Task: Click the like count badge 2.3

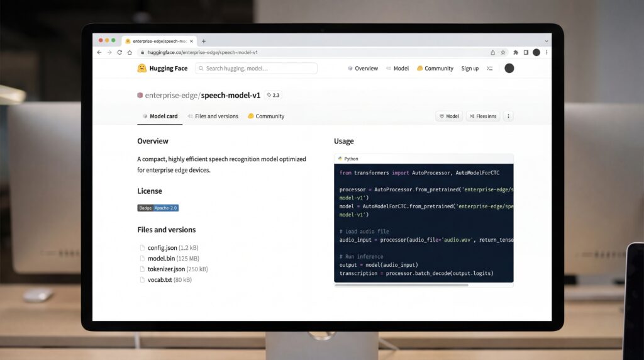Action: point(273,95)
